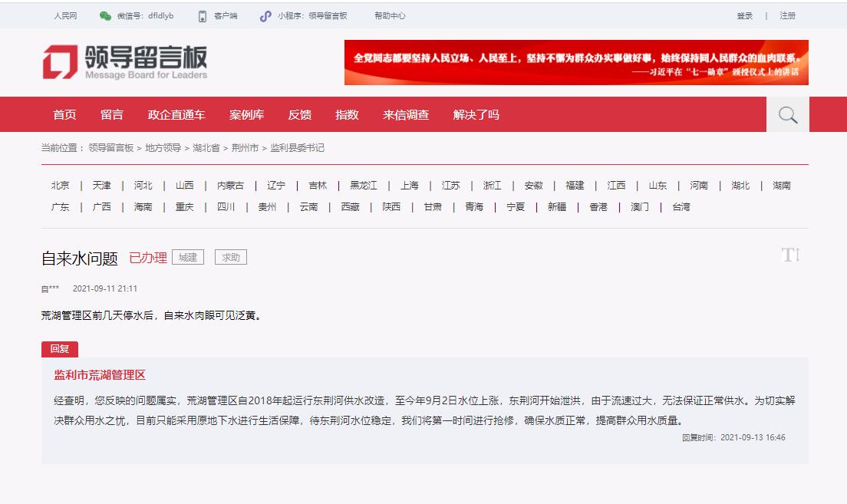Select 政企直通车 in the navigation bar

[176, 115]
